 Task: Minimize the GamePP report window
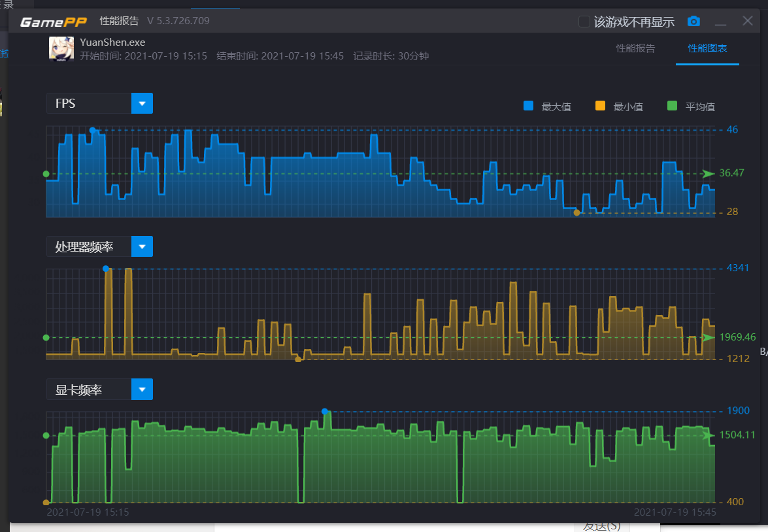[x=720, y=22]
